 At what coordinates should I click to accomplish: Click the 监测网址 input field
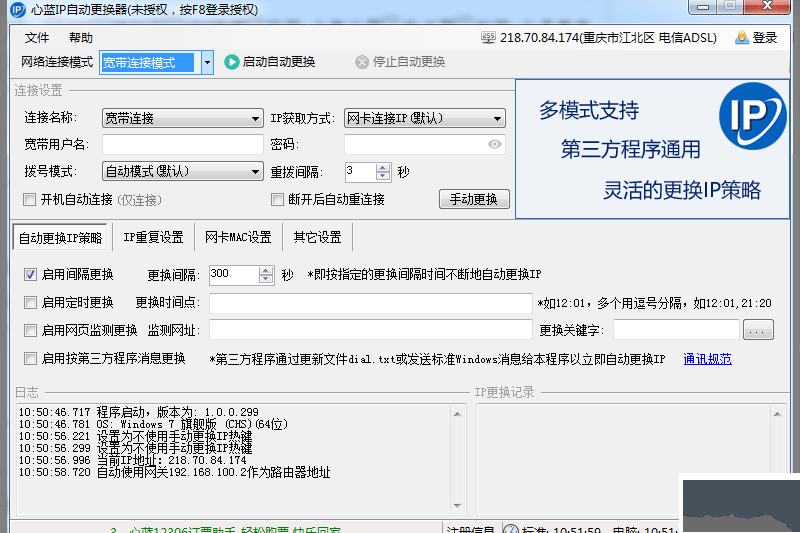click(371, 330)
